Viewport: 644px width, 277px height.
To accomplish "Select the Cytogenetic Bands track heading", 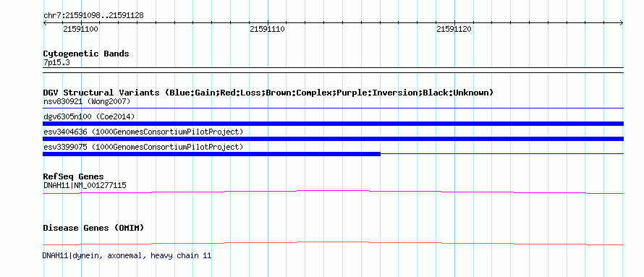I will (x=86, y=54).
